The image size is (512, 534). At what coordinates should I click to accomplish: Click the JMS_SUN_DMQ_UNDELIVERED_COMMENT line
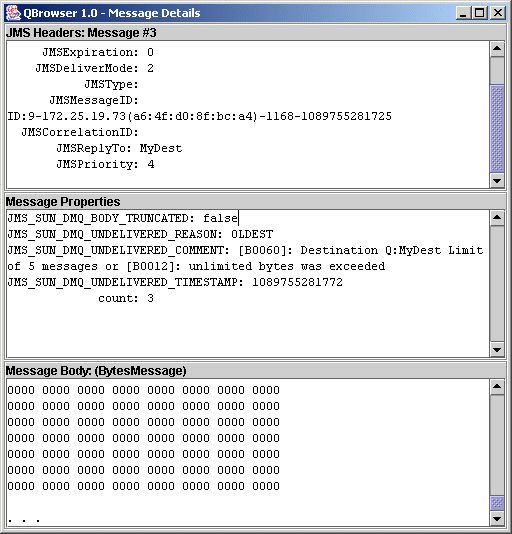[x=245, y=250]
